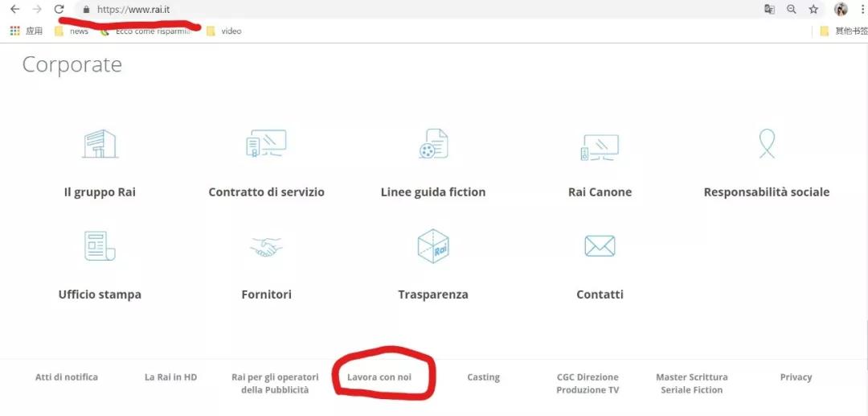The width and height of the screenshot is (868, 416).
Task: Open the Responsabilità sociale link
Action: click(x=767, y=192)
